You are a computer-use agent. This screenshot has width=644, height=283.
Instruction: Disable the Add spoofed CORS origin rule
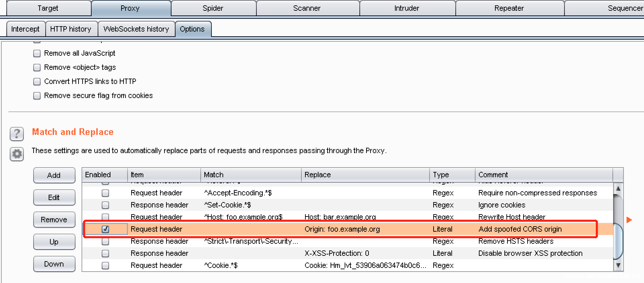point(105,229)
